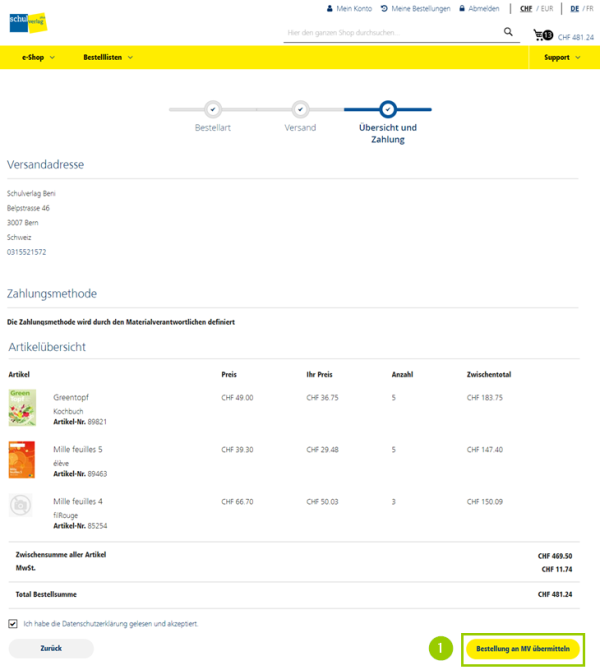The image size is (600, 670).
Task: Focus the shop search input field
Action: tap(392, 32)
